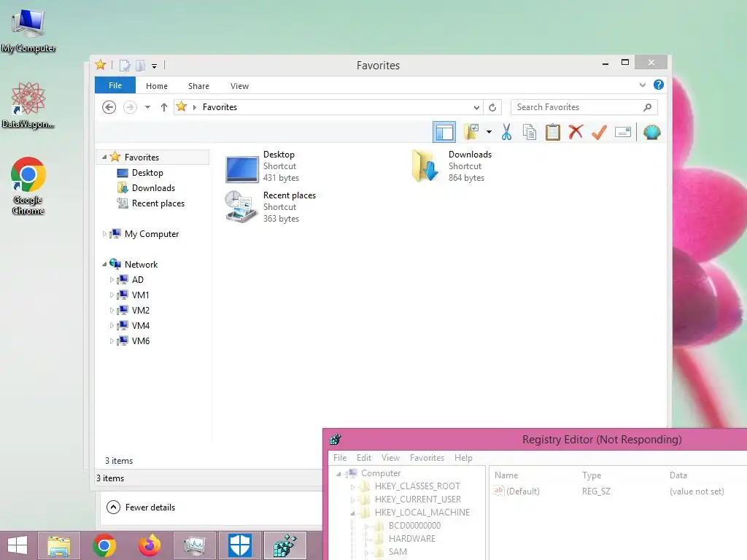Open File Explorer from the taskbar
This screenshot has height=560, width=747.
tap(58, 545)
